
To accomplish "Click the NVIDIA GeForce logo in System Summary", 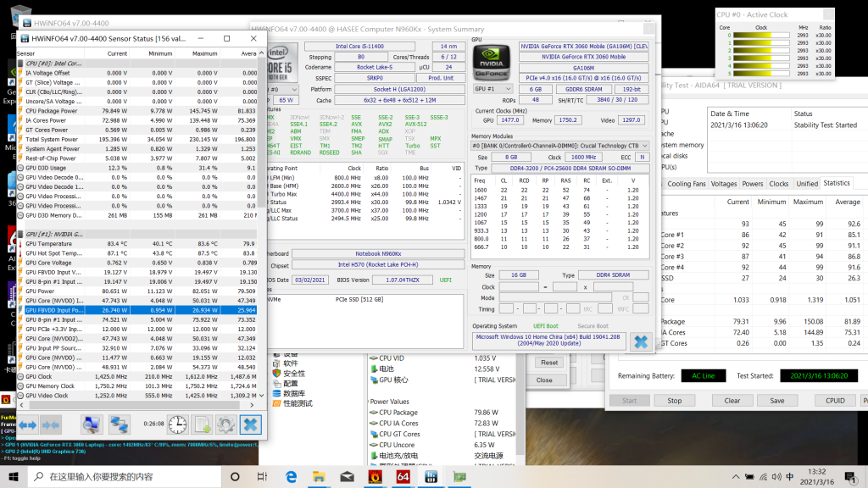I will (x=491, y=63).
